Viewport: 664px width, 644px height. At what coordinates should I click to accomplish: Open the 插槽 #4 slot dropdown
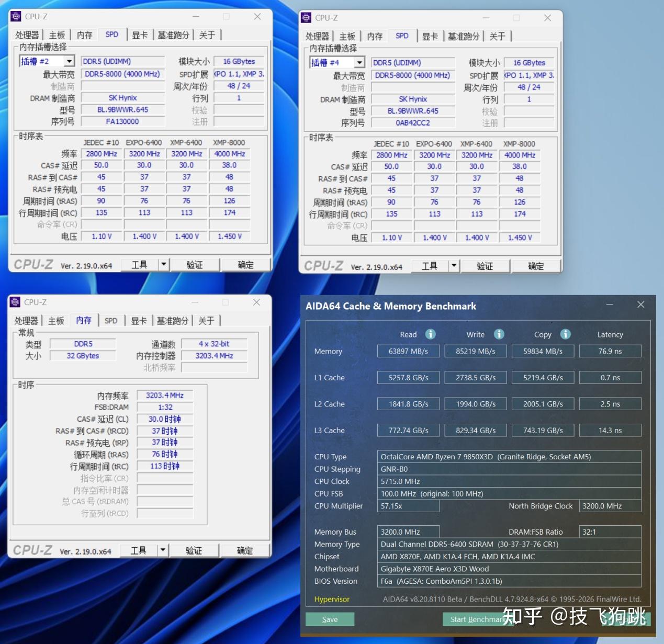click(x=359, y=63)
